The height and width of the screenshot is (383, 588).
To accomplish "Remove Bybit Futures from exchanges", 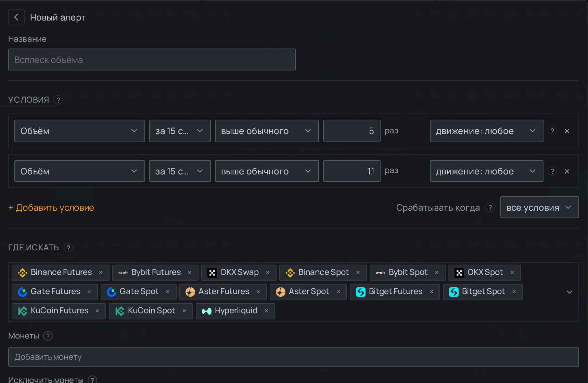I will pyautogui.click(x=190, y=273).
